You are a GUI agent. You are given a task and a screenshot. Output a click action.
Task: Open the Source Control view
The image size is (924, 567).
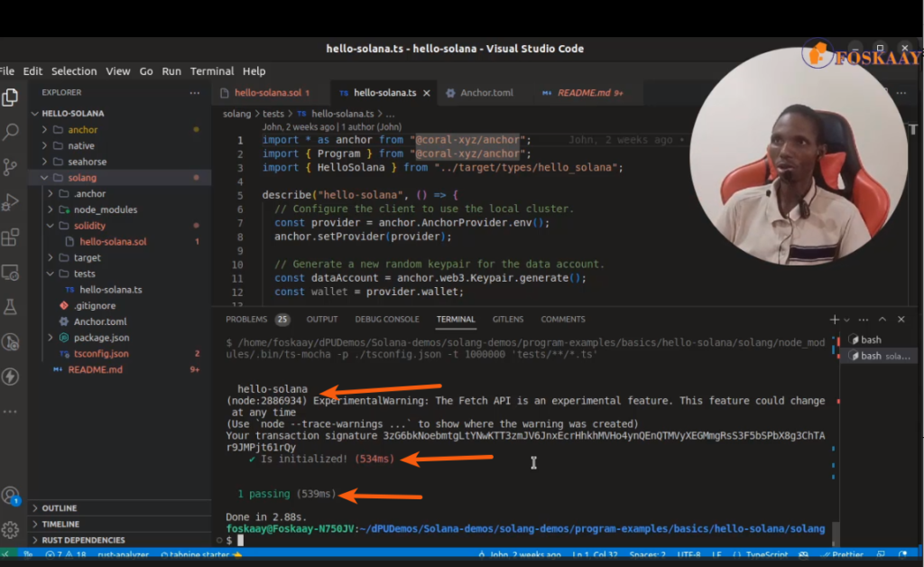[x=10, y=167]
